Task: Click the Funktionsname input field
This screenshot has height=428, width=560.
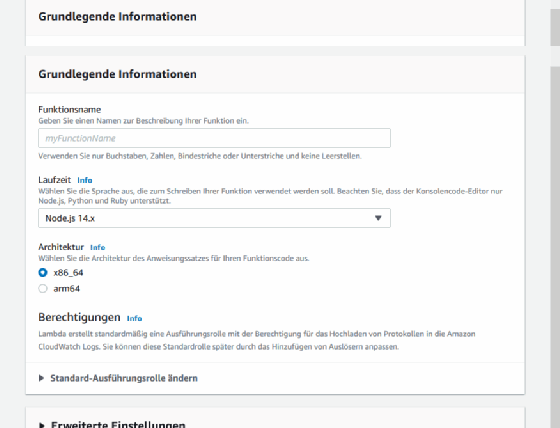Action: point(214,138)
